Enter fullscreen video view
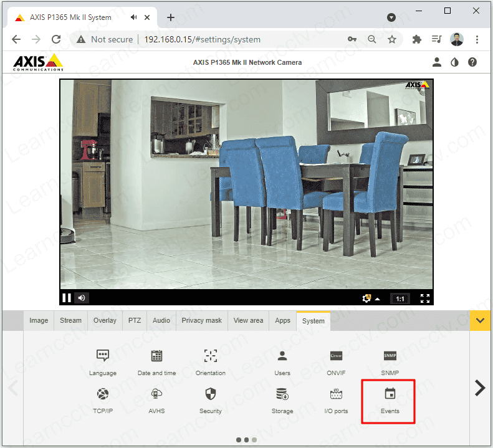The height and width of the screenshot is (448, 493). pyautogui.click(x=425, y=298)
